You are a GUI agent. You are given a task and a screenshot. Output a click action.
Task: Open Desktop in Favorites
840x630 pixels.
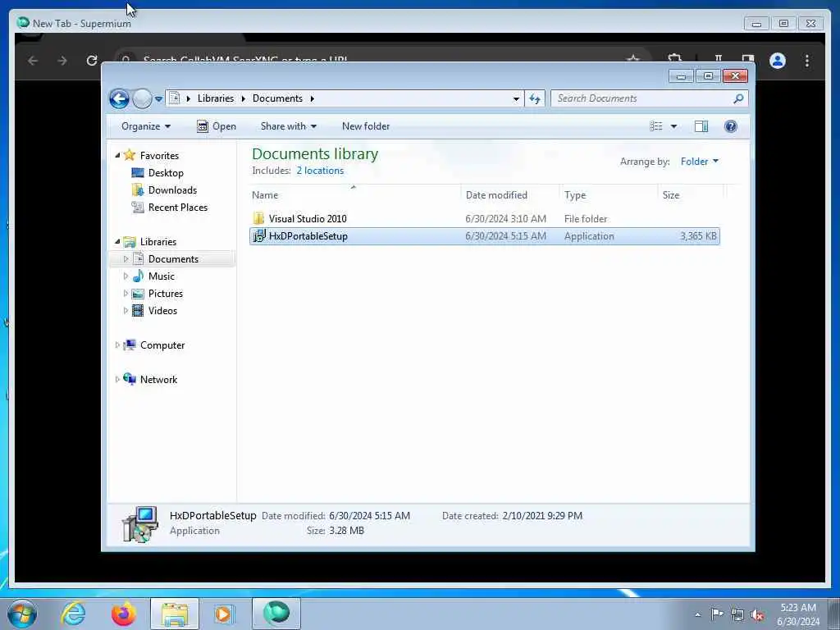tap(166, 173)
